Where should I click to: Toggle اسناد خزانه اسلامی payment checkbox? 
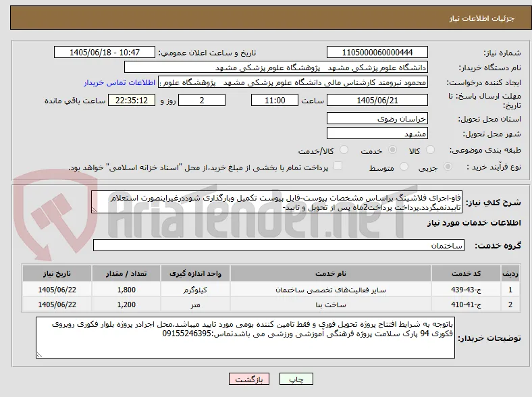pyautogui.click(x=338, y=166)
